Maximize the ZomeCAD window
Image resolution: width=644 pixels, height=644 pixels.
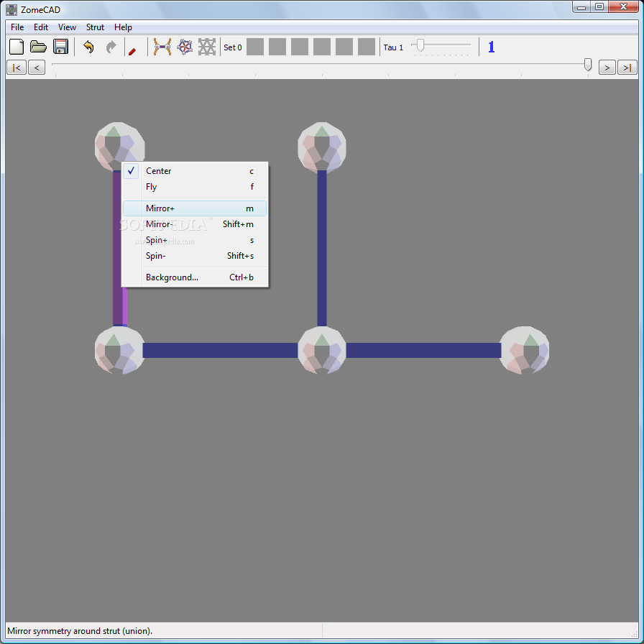coord(599,7)
